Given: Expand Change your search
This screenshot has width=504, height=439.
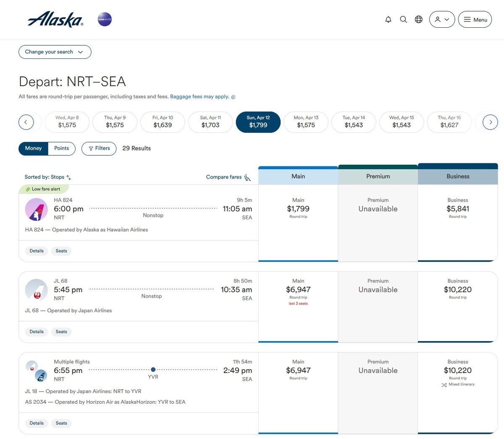Looking at the screenshot, I should pos(55,52).
